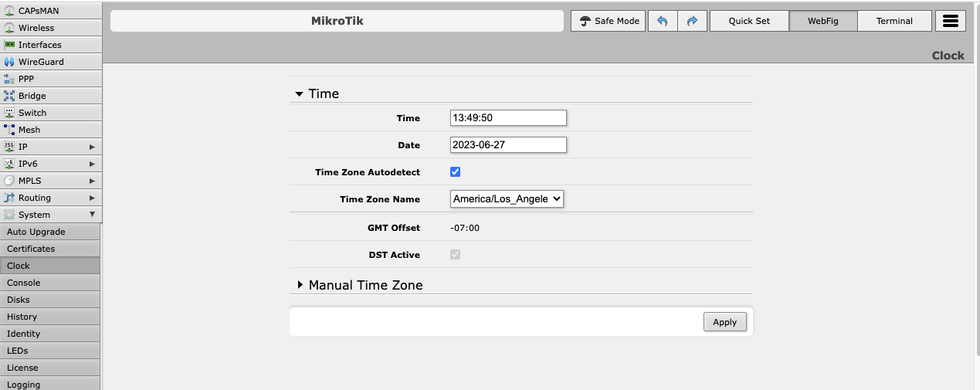
Task: Collapse the Time section
Action: point(300,94)
